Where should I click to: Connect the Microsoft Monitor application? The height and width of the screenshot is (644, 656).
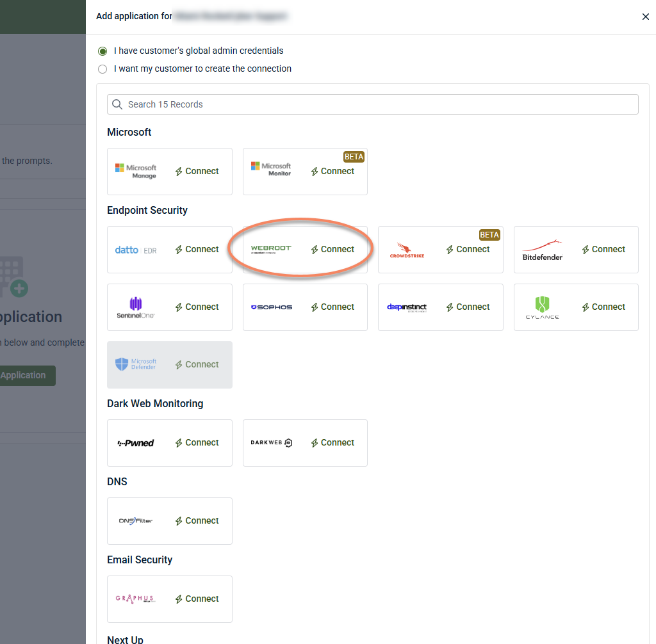[x=332, y=172]
